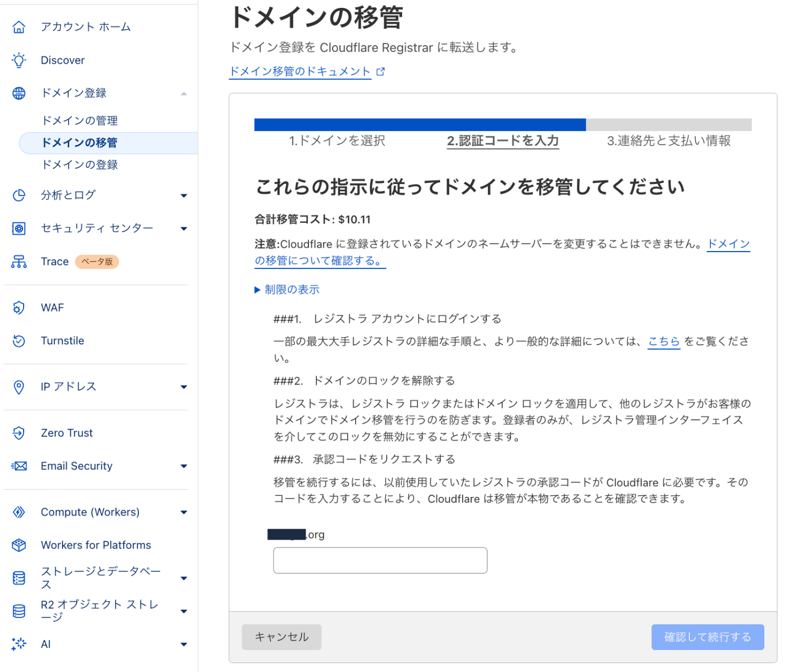Viewport: 788px width, 672px height.
Task: Expand the ストレージとデータベース menu arrow
Action: coord(183,579)
